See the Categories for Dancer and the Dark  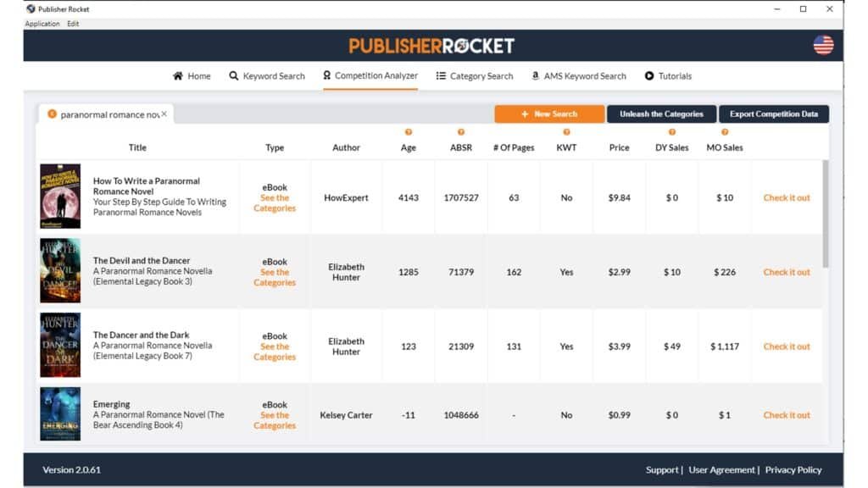275,352
